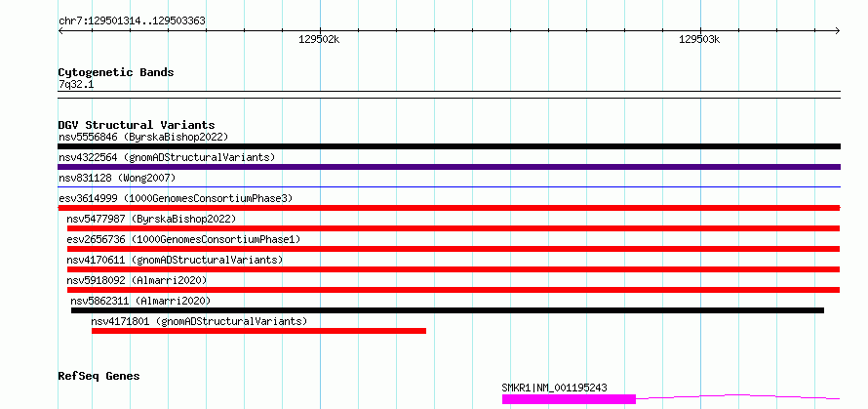Click the nsv4322564 (gnomADStructuralVariants) label
The image size is (868, 409).
(x=167, y=157)
